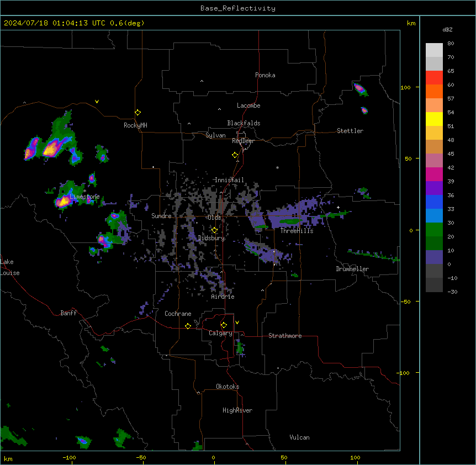Viewport: 476px width, 465px height.
Task: Click the Innisfail label
Action: (229, 180)
